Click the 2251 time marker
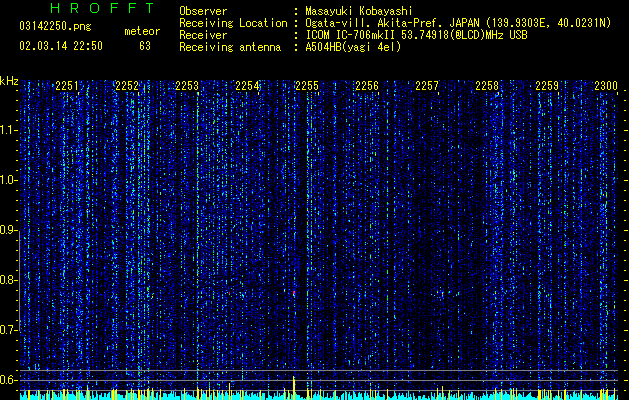Viewport: 629px width, 400px height. pyautogui.click(x=67, y=86)
